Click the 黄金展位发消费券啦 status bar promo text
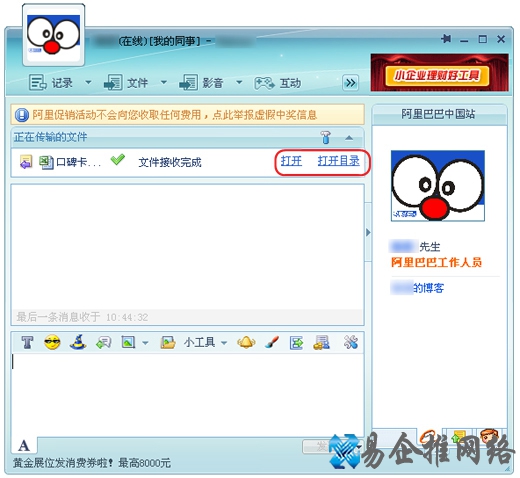520x478 pixels. point(92,463)
